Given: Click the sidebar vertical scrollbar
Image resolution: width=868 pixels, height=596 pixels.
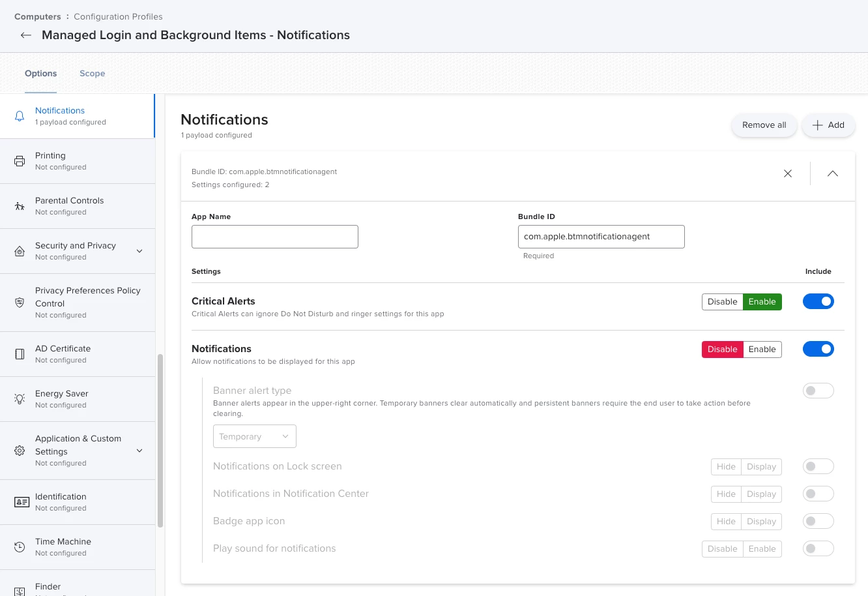Looking at the screenshot, I should point(160,440).
